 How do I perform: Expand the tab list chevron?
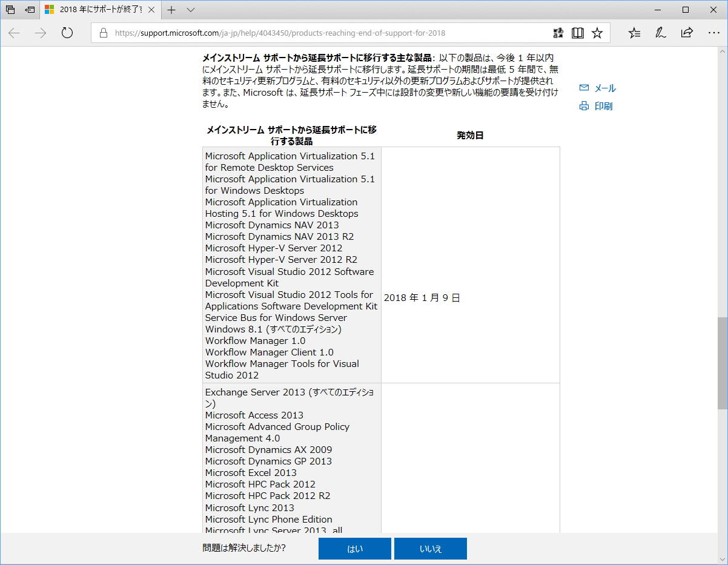pyautogui.click(x=190, y=10)
